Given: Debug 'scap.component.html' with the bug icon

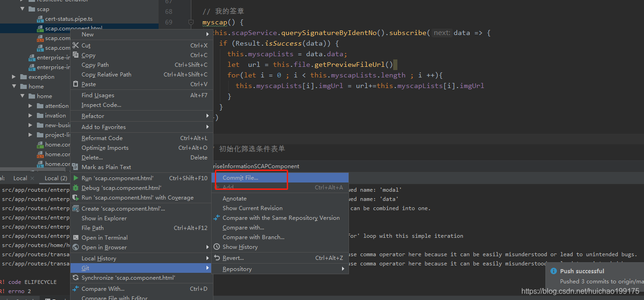Looking at the screenshot, I should click(76, 188).
